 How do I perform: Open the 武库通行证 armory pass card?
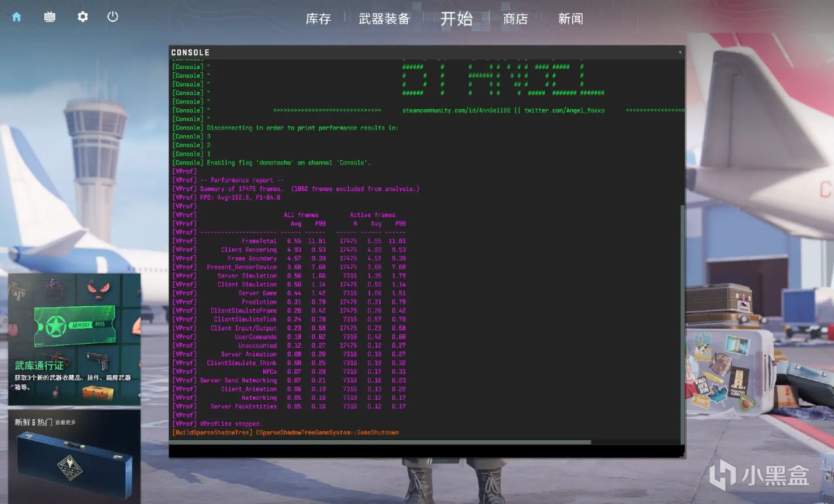tap(74, 339)
